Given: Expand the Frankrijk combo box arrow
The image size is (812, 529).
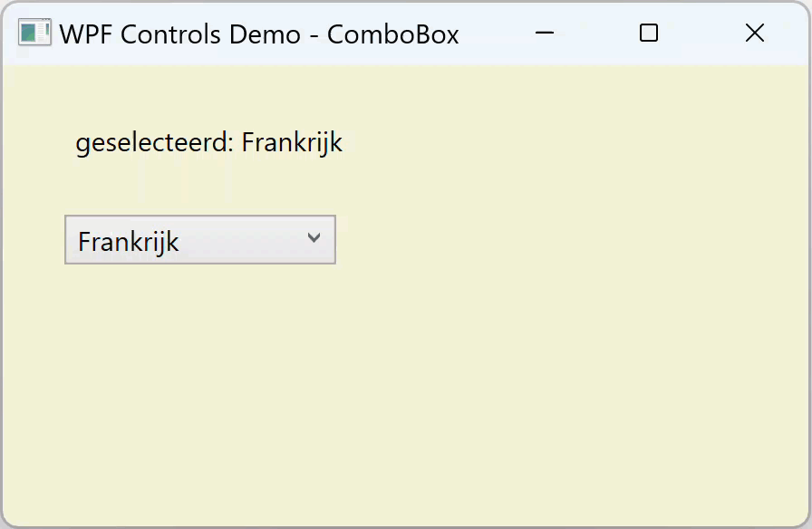Looking at the screenshot, I should coord(314,239).
